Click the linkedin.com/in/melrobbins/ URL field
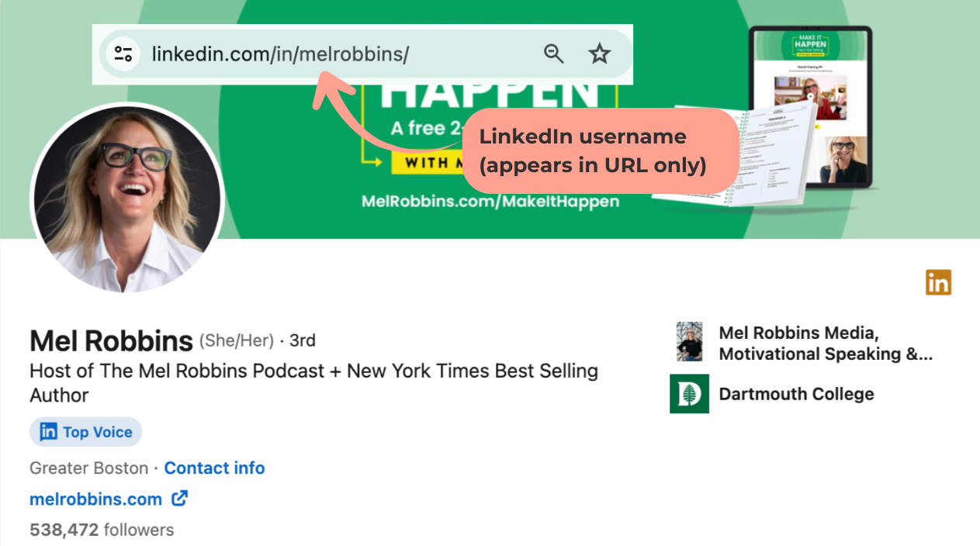The image size is (980, 546). coord(280,54)
